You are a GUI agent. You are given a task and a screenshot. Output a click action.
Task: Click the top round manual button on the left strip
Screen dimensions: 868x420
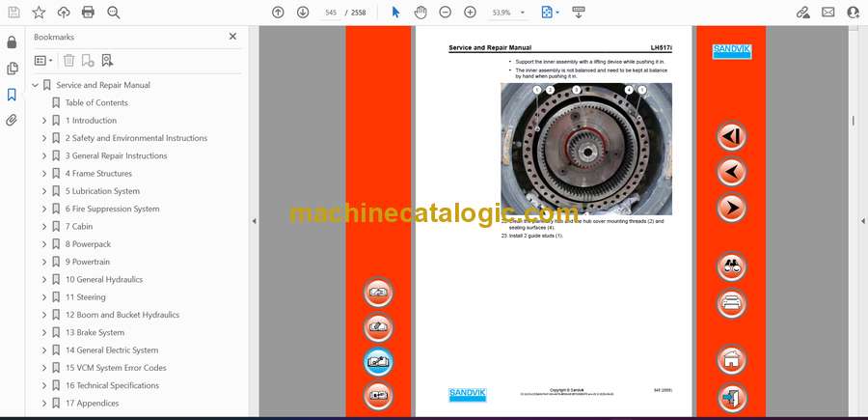[x=379, y=293]
